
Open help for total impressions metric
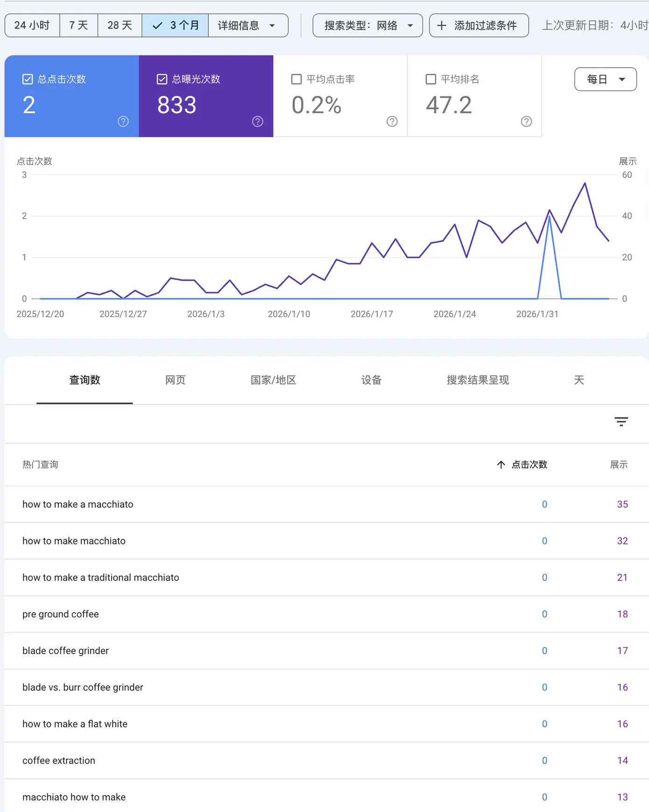[x=258, y=121]
